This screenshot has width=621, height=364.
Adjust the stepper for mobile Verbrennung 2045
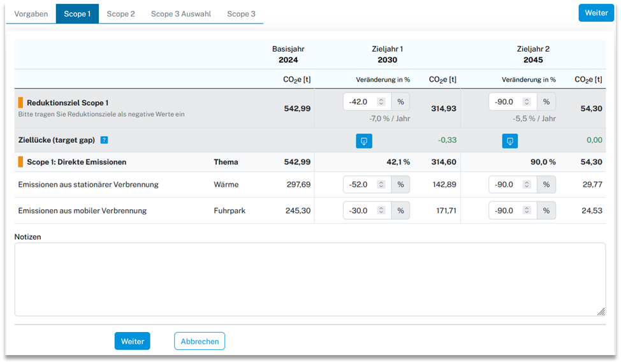tap(527, 210)
